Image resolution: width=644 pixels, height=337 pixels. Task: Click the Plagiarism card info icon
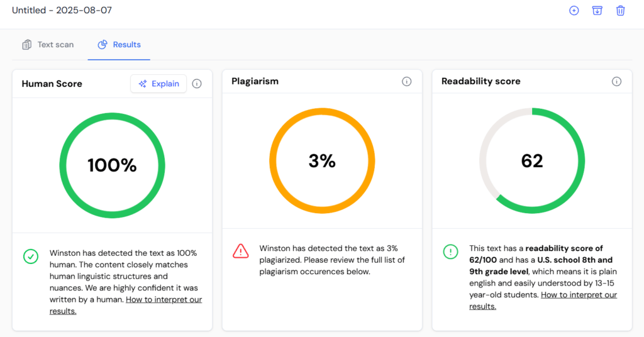click(x=406, y=82)
